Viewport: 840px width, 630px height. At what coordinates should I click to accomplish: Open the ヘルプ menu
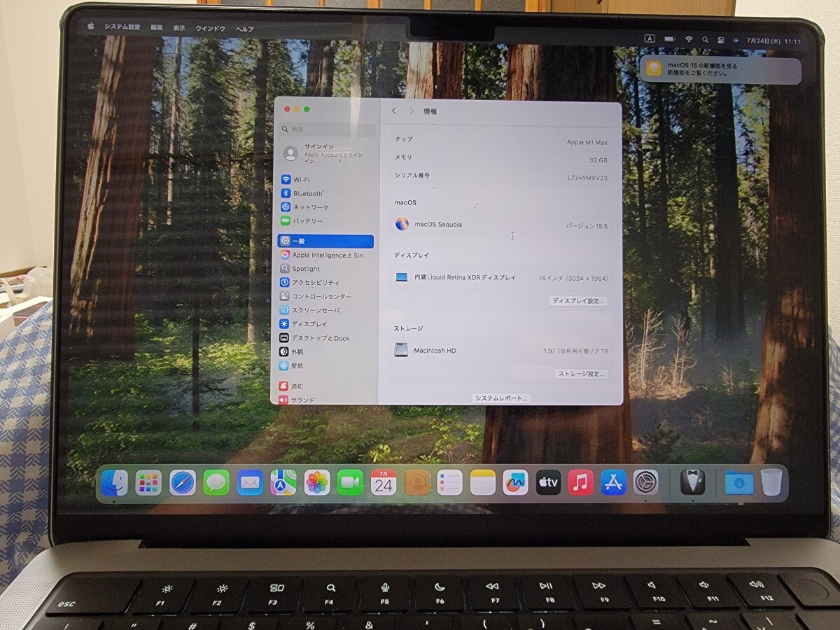[x=244, y=29]
